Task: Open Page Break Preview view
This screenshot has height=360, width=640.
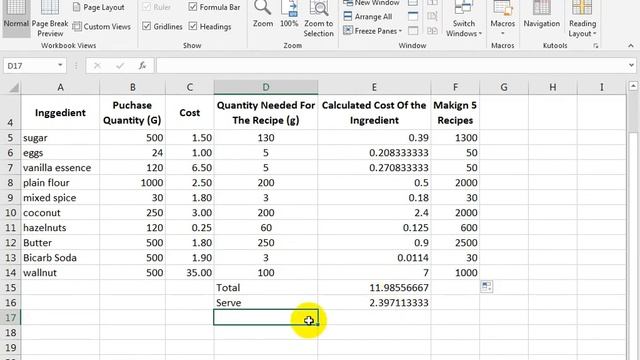Action: [x=50, y=19]
